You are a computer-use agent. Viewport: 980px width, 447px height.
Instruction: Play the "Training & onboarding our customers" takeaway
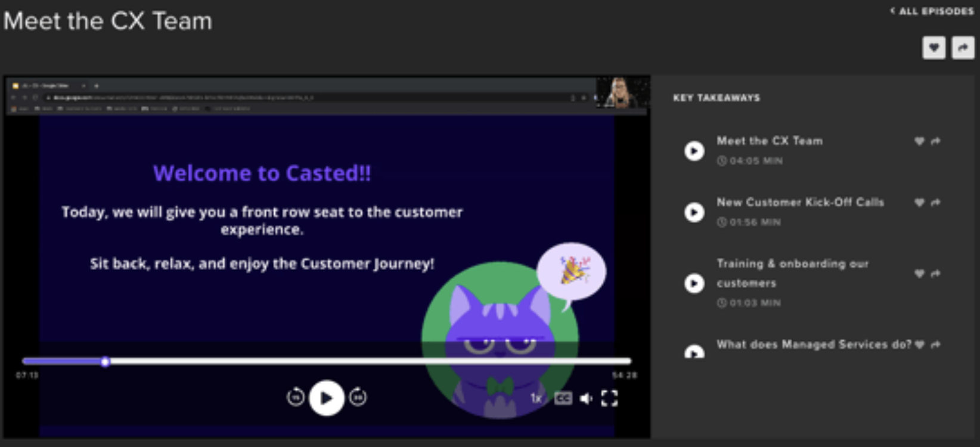(x=694, y=283)
